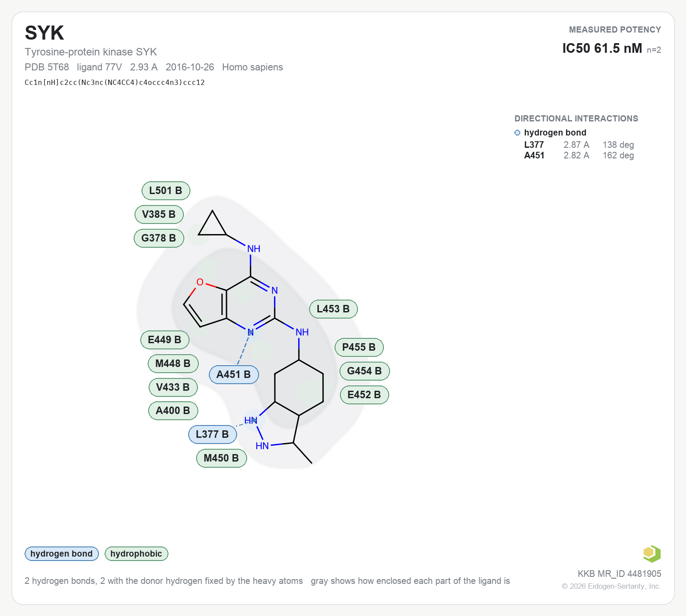This screenshot has width=686, height=616.
Task: Click the KKB MR_ID 4481905 text
Action: (x=620, y=574)
